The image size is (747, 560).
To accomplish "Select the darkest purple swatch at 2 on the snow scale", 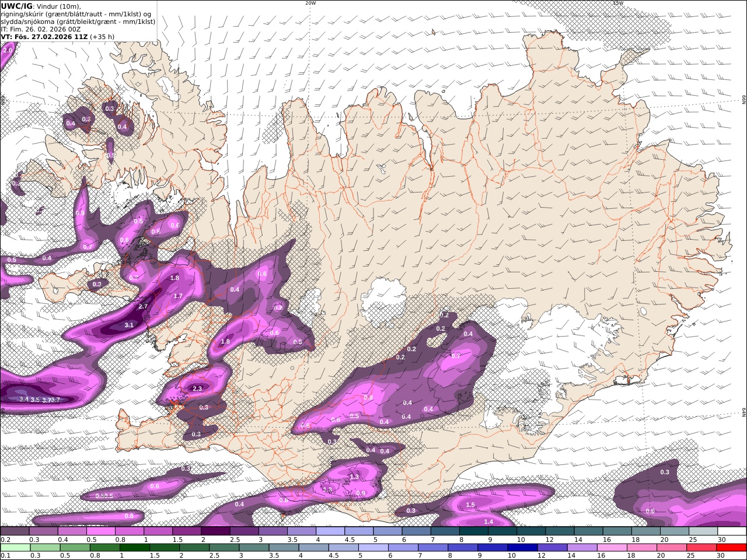I will (x=215, y=531).
